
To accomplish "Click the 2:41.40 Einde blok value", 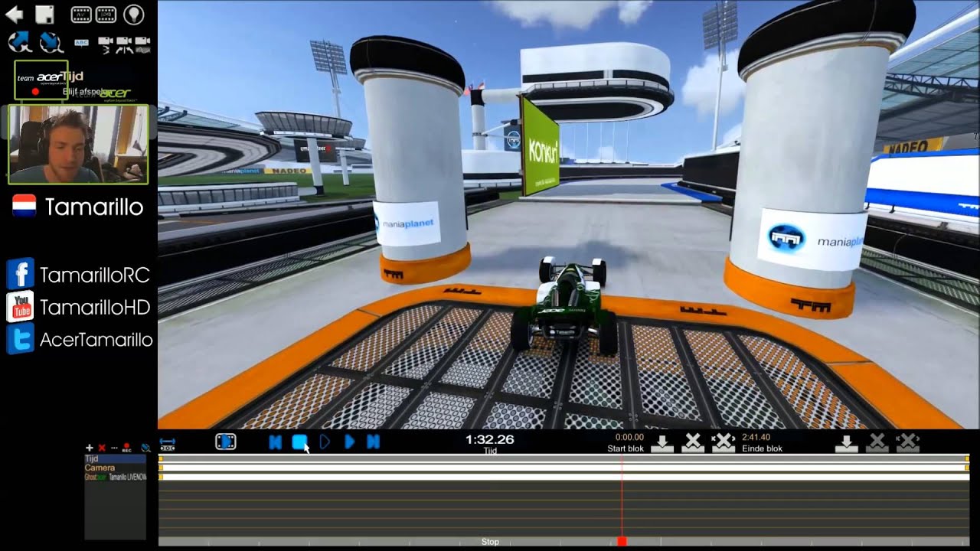I will (756, 438).
